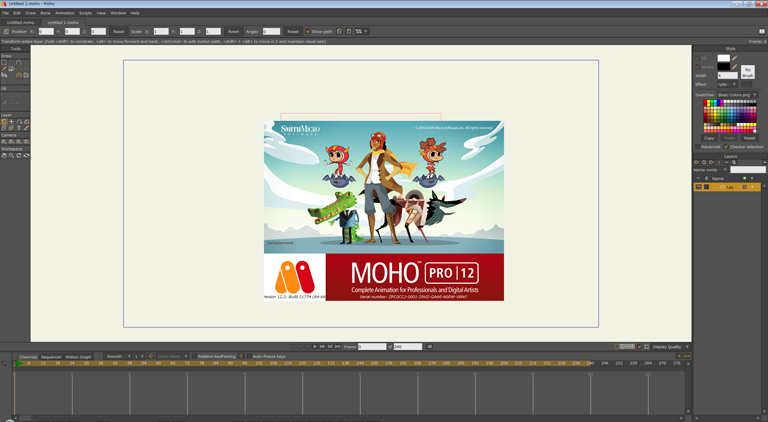Open the Scripts menu
Screen dimensions: 768x422
(x=85, y=13)
